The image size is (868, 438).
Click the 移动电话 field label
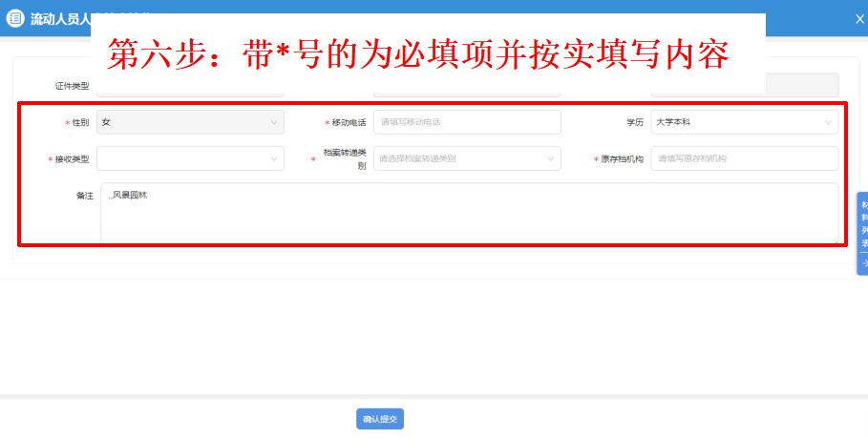tap(349, 123)
